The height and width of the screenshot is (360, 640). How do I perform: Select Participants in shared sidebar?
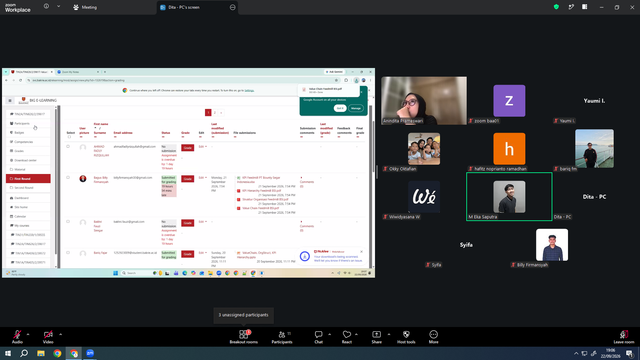28,123
